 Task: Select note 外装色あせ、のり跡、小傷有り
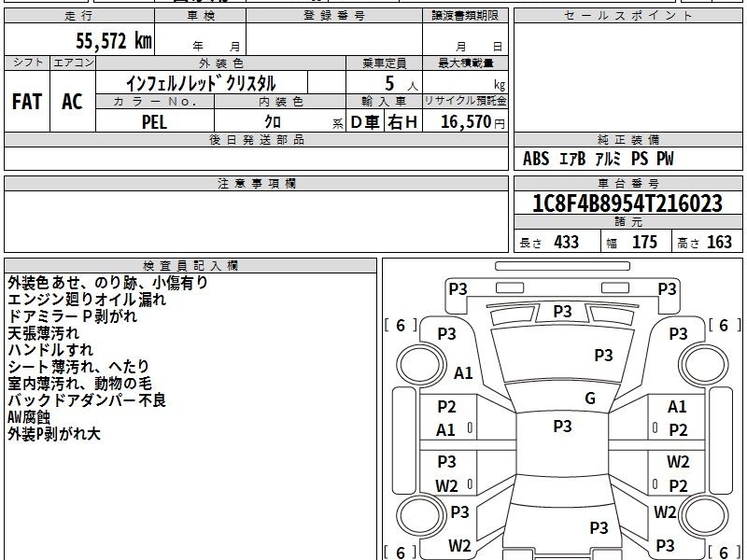click(108, 283)
